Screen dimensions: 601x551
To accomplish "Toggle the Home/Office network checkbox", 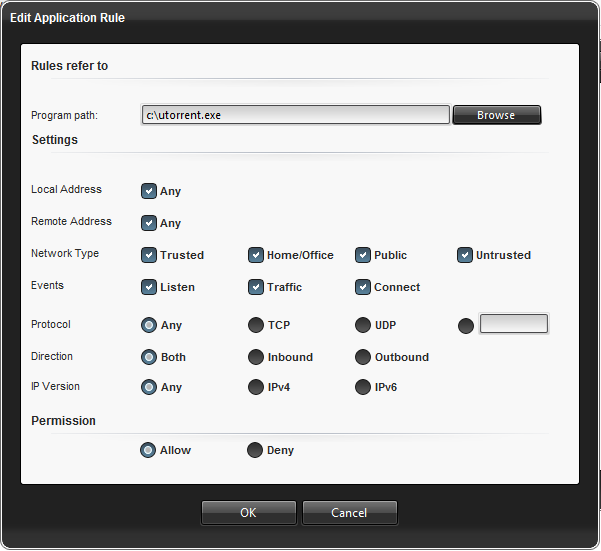I will 256,255.
